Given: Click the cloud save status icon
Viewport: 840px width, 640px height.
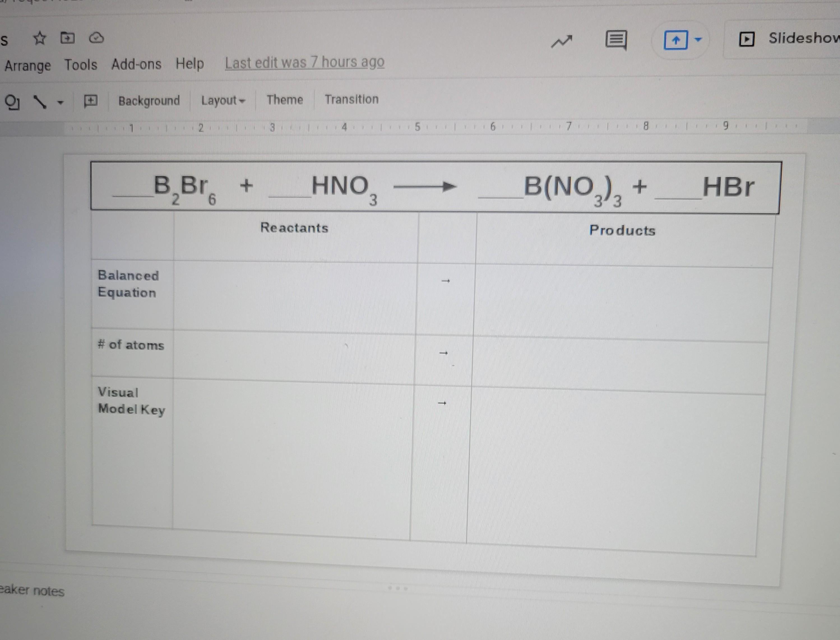Looking at the screenshot, I should (96, 38).
